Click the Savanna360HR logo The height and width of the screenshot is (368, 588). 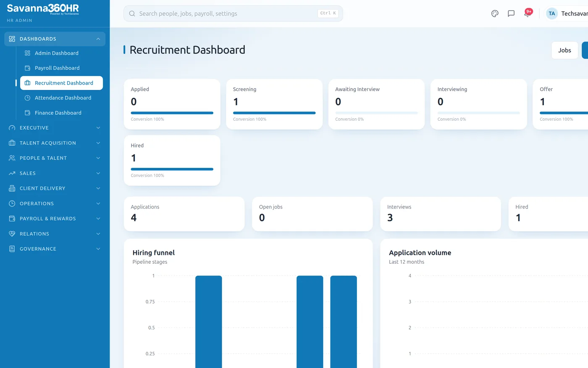(43, 9)
